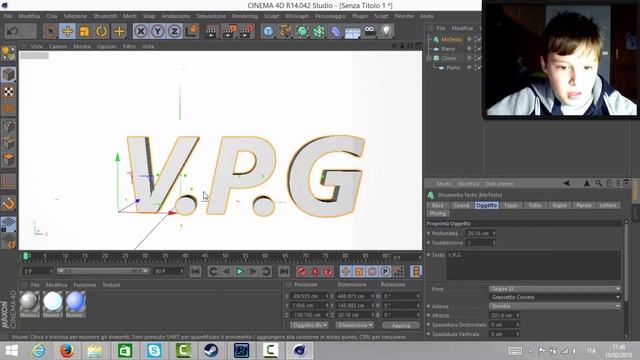Screen dimensions: 640x360
Task: Open the spline pen tool icon
Action: 285,31
